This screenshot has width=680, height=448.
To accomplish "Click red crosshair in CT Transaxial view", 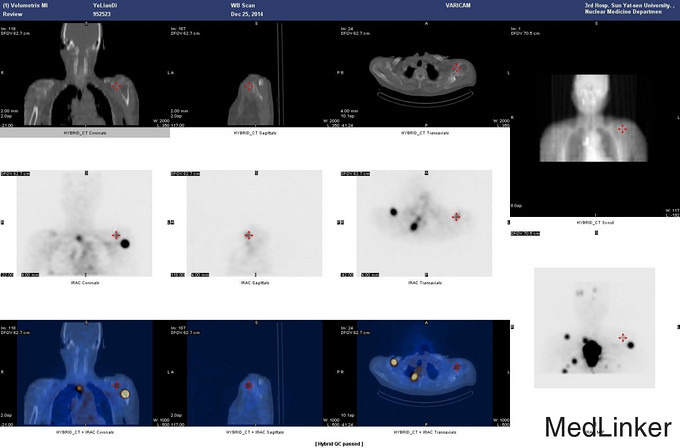I will pyautogui.click(x=456, y=68).
